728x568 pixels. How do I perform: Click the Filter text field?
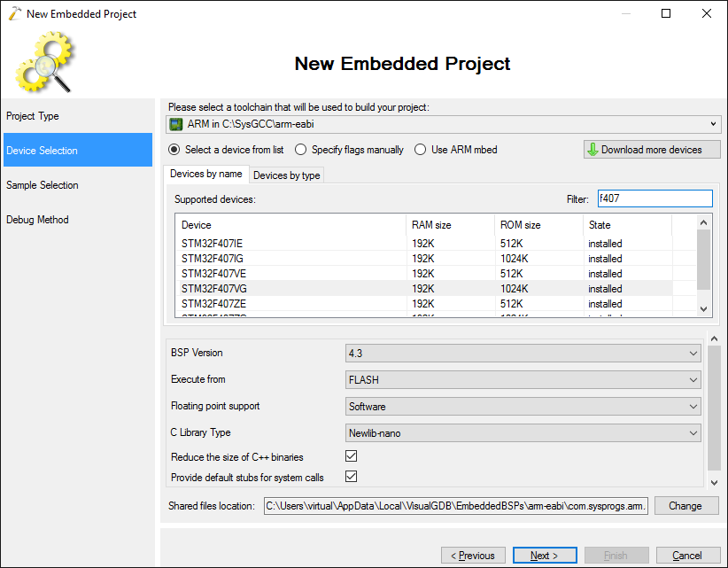point(654,198)
